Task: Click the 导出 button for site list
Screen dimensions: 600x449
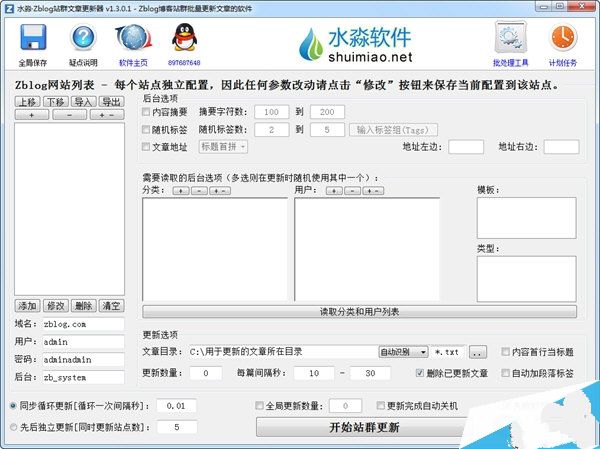Action: click(x=111, y=102)
